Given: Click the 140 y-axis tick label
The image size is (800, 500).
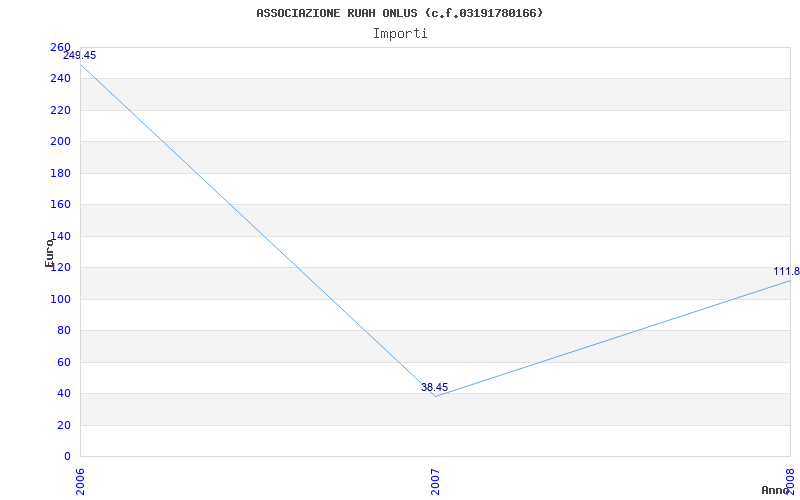Looking at the screenshot, I should pos(60,236).
